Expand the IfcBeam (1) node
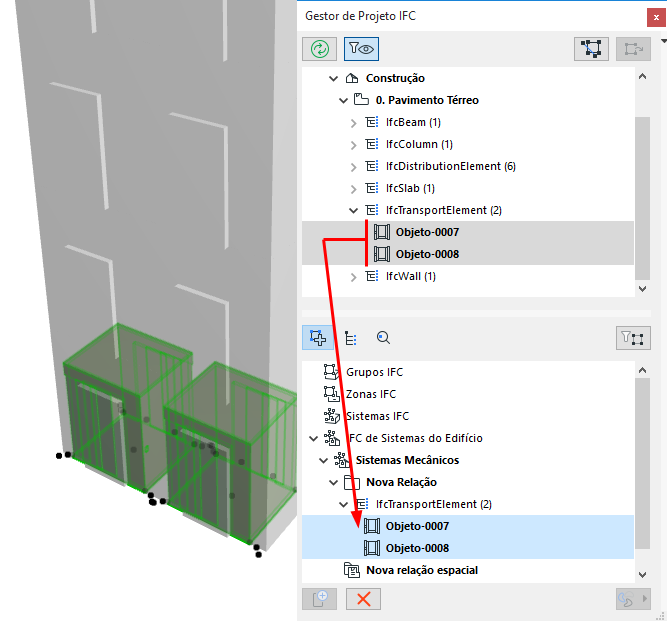Viewport: 667px width, 621px height. [353, 123]
